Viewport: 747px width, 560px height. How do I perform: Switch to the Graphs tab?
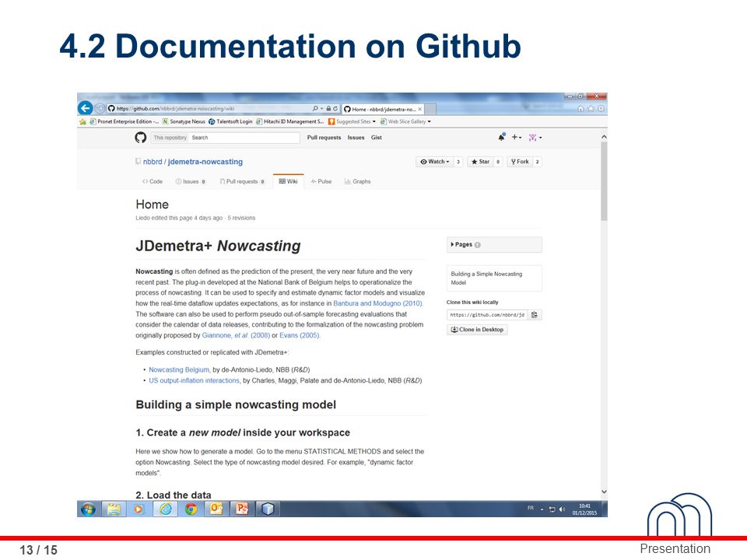(x=357, y=181)
